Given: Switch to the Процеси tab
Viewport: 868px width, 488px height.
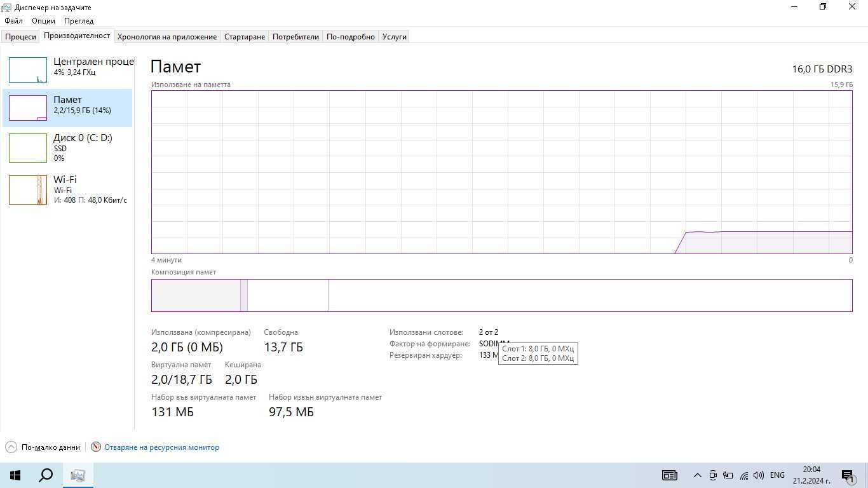Looking at the screenshot, I should coord(21,37).
